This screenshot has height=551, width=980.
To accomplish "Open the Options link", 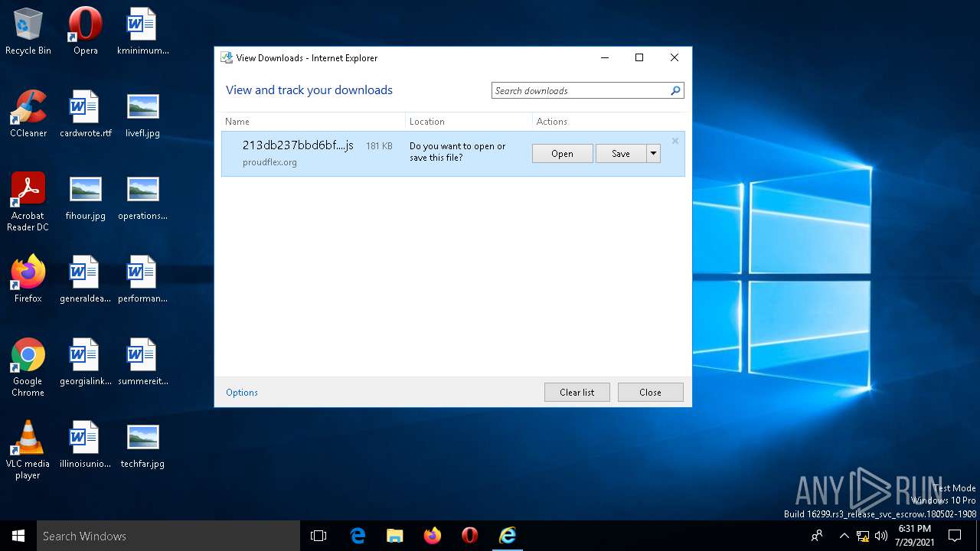I will pyautogui.click(x=242, y=393).
